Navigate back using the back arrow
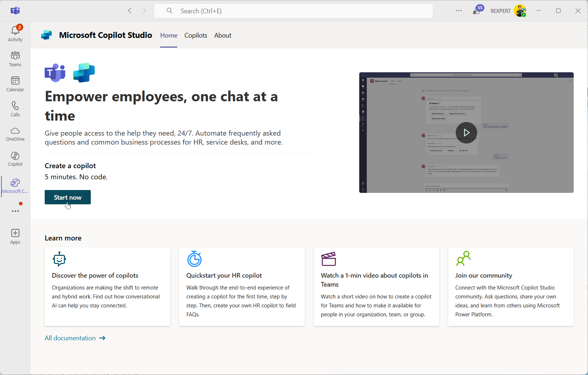The height and width of the screenshot is (375, 588). (x=130, y=11)
